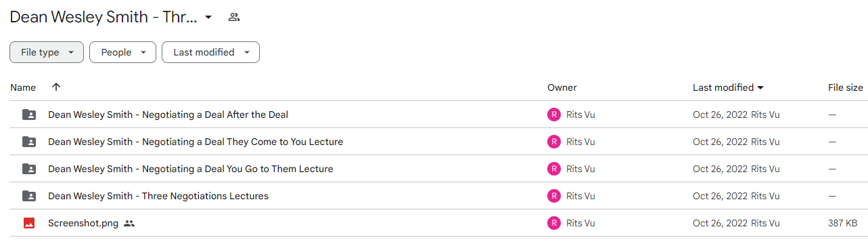Screen dimensions: 868x244
Task: Open the Last modified filter dropdown
Action: pos(210,52)
